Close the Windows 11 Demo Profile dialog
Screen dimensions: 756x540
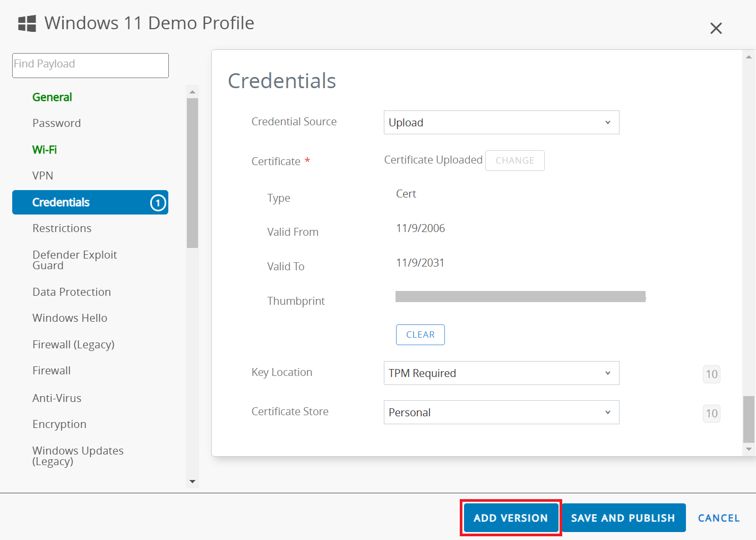coord(716,28)
